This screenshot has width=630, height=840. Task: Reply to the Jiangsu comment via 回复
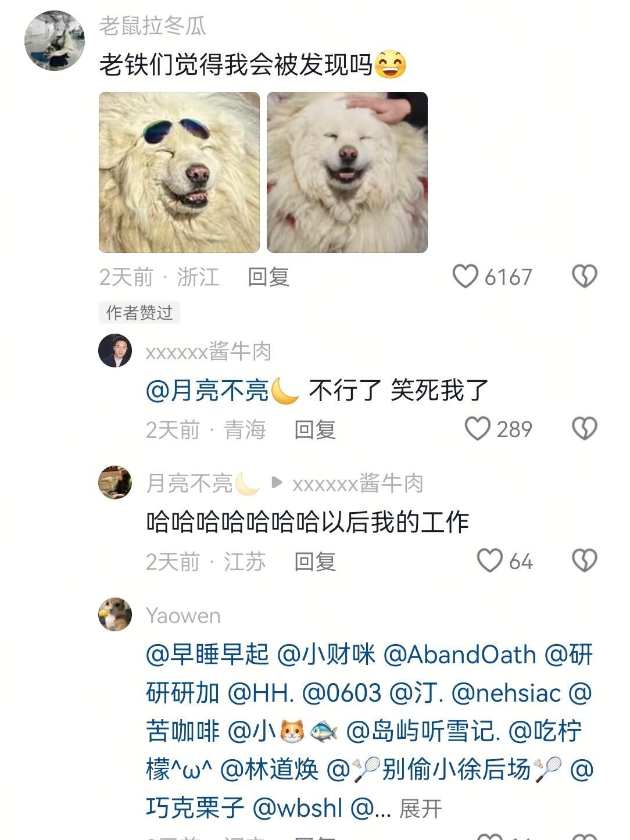coord(315,562)
